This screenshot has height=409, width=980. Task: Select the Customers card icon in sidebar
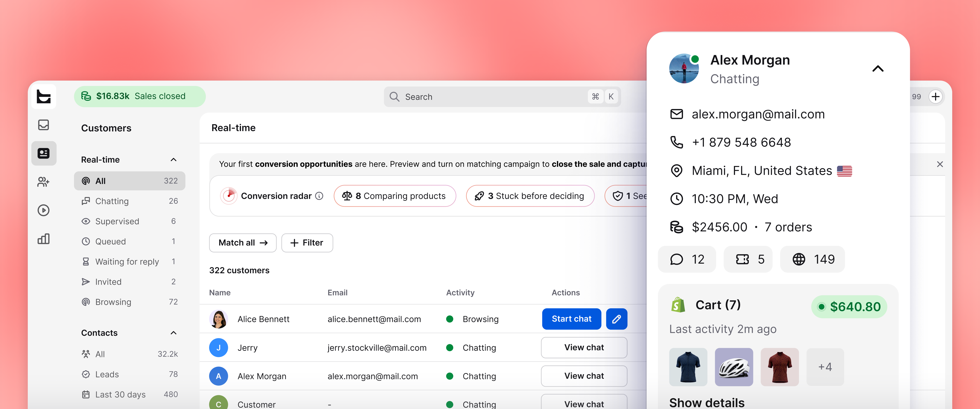point(44,153)
